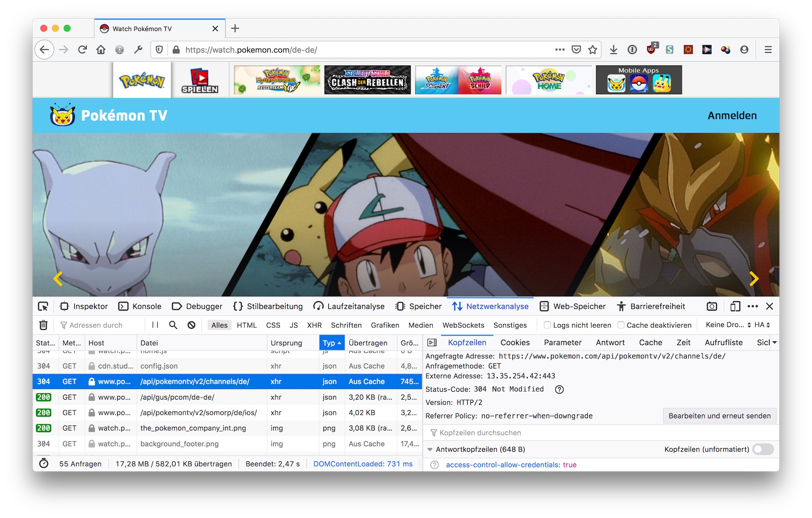The image size is (812, 518).
Task: Open the Firefox account avatar icon
Action: pos(744,50)
